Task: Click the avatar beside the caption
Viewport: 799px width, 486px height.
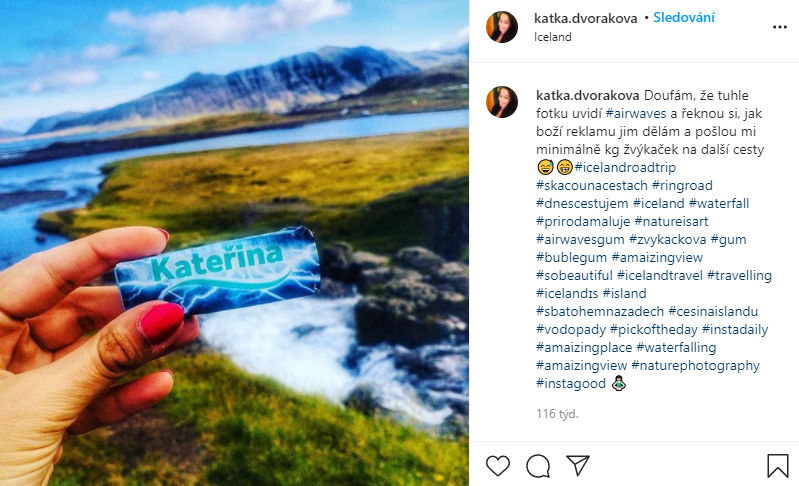Action: (502, 102)
